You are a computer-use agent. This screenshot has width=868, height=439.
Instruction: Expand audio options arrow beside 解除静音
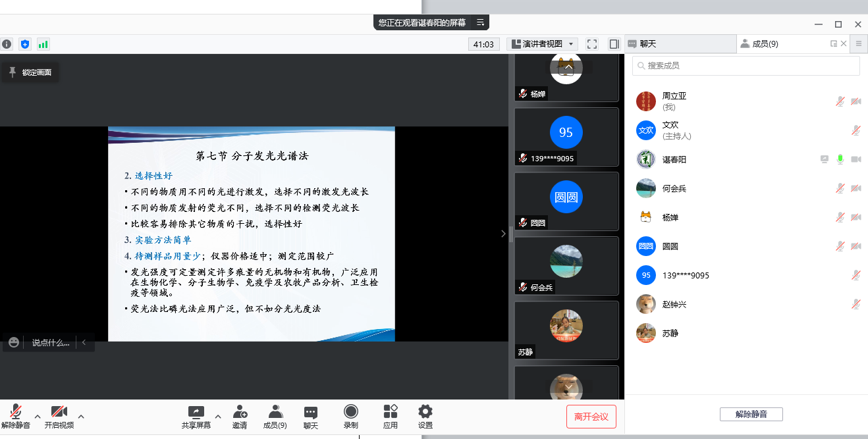[x=38, y=416]
